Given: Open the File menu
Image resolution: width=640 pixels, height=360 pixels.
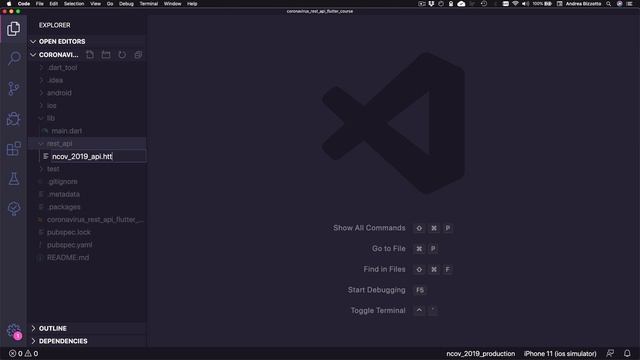Looking at the screenshot, I should [x=40, y=4].
